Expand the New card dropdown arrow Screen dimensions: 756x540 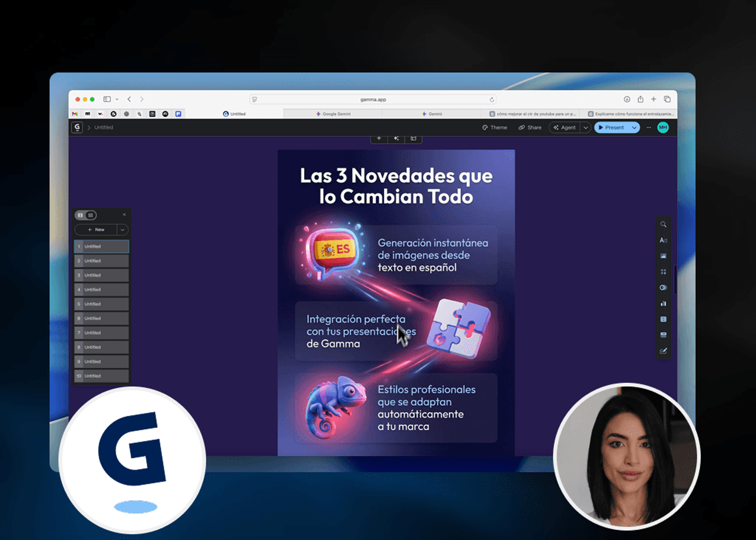click(x=122, y=230)
